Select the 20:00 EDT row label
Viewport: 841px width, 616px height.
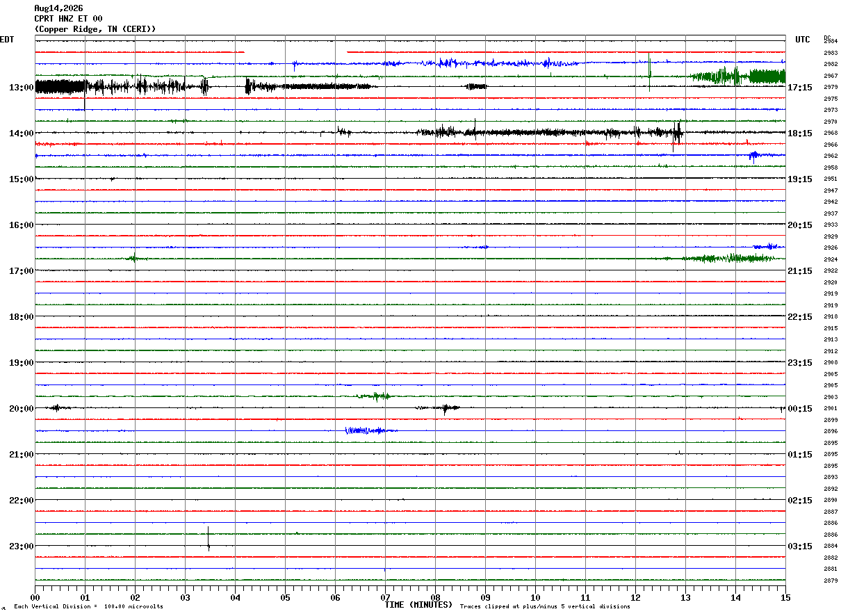coord(22,409)
